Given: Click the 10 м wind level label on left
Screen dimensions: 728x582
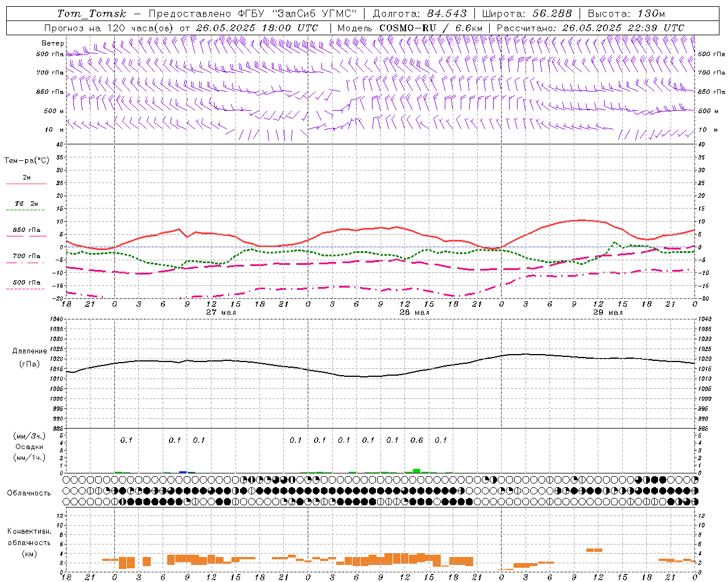Looking at the screenshot, I should tap(55, 130).
